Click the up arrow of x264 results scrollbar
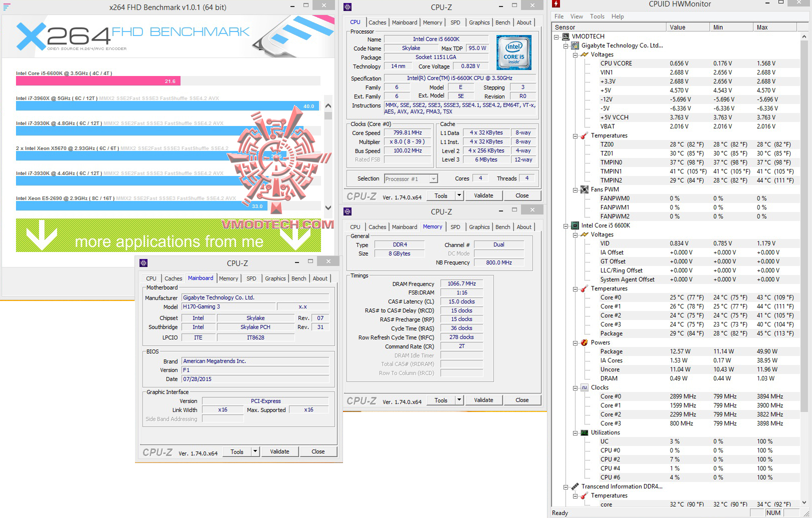This screenshot has width=812, height=518. 328,105
